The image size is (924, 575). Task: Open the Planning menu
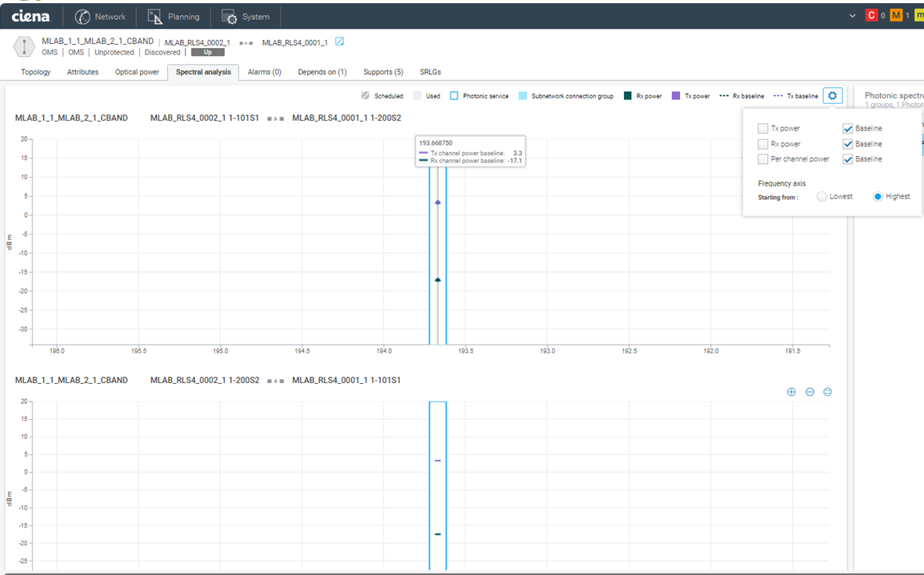174,17
